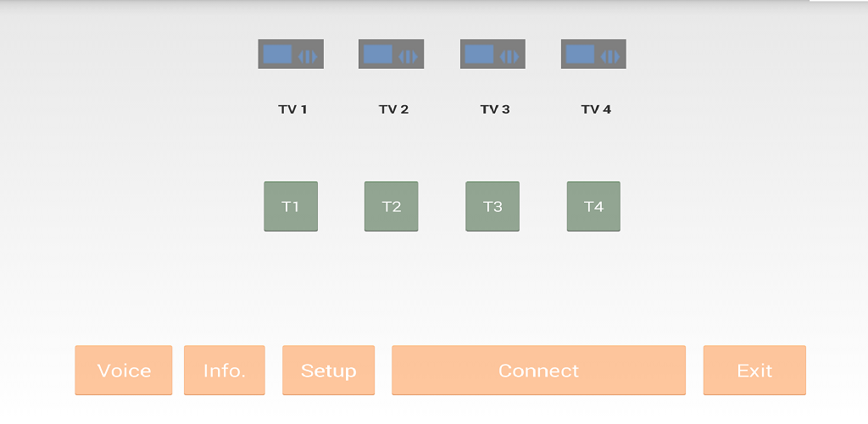Click the "TV 4" text label
Image resolution: width=868 pixels, height=424 pixels.
596,109
